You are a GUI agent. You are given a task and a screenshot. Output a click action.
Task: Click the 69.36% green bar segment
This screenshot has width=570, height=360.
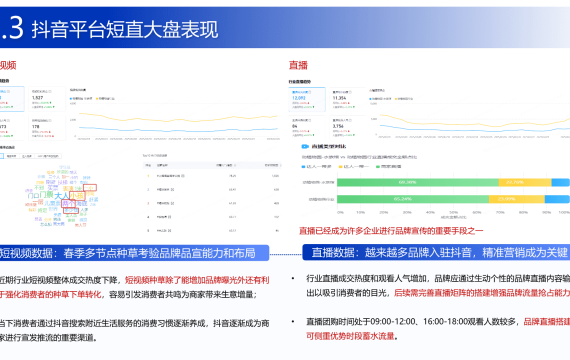click(x=418, y=182)
